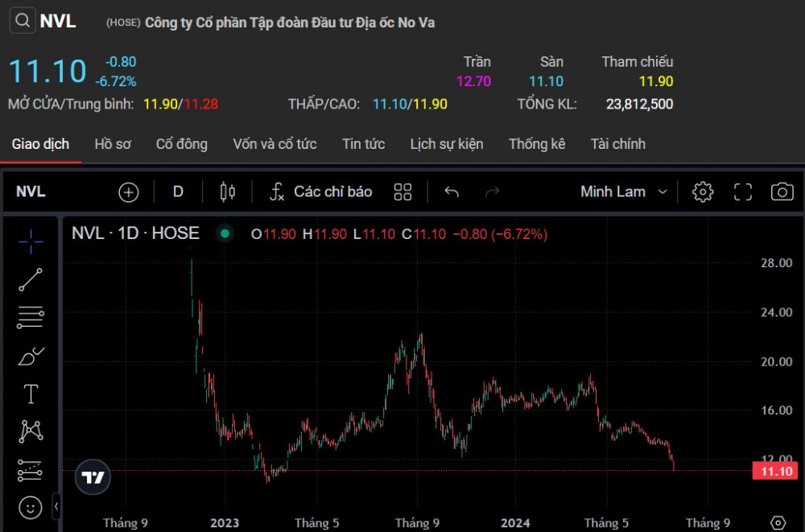Screen dimensions: 805x532
Task: Select the Fibonacci retracement tool
Action: tap(31, 317)
